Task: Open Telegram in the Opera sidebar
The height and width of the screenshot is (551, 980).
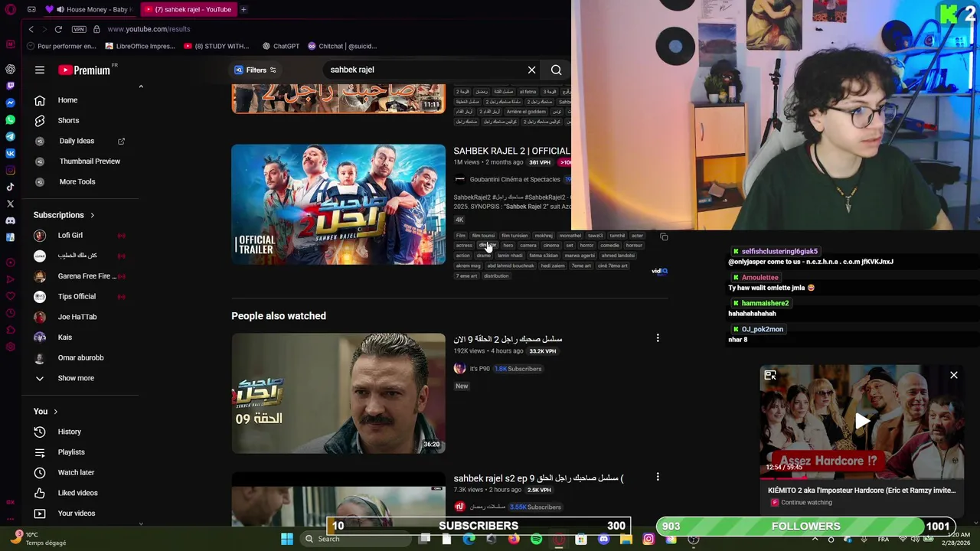Action: click(10, 136)
